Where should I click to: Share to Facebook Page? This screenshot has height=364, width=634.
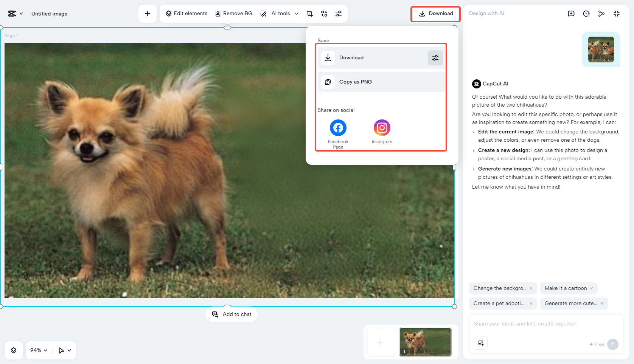click(x=338, y=128)
